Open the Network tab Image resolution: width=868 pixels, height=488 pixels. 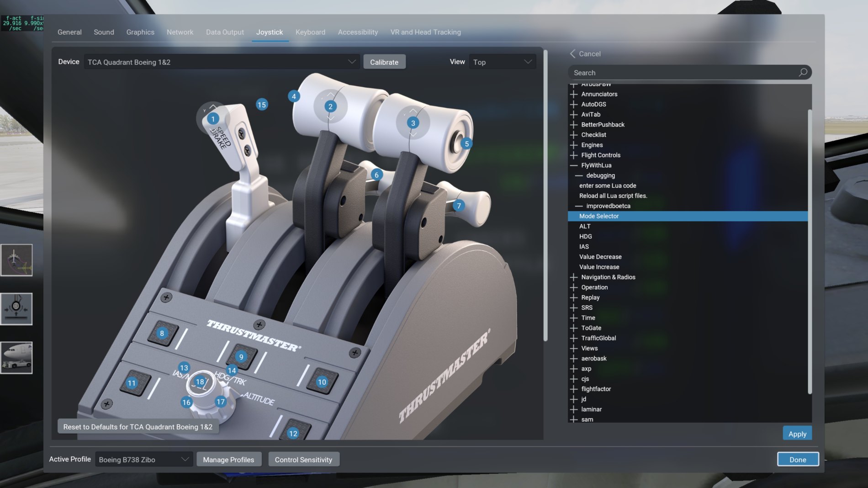[x=180, y=32]
